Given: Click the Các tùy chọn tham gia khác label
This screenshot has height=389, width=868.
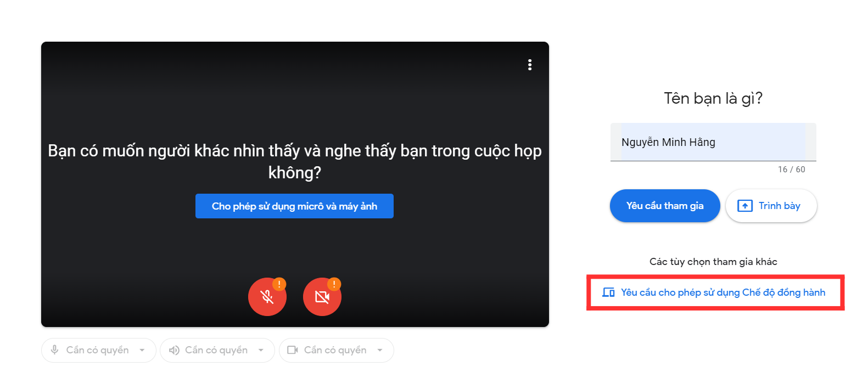Looking at the screenshot, I should click(713, 262).
